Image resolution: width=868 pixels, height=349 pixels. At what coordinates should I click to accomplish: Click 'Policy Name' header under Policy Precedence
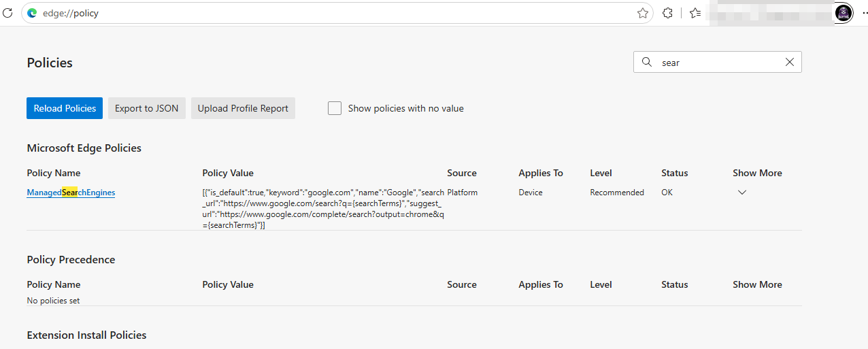pos(54,284)
